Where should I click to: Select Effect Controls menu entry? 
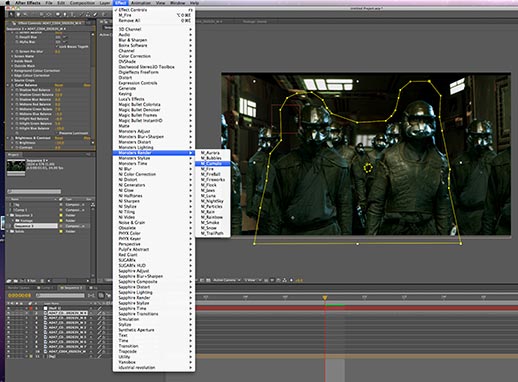coord(154,10)
